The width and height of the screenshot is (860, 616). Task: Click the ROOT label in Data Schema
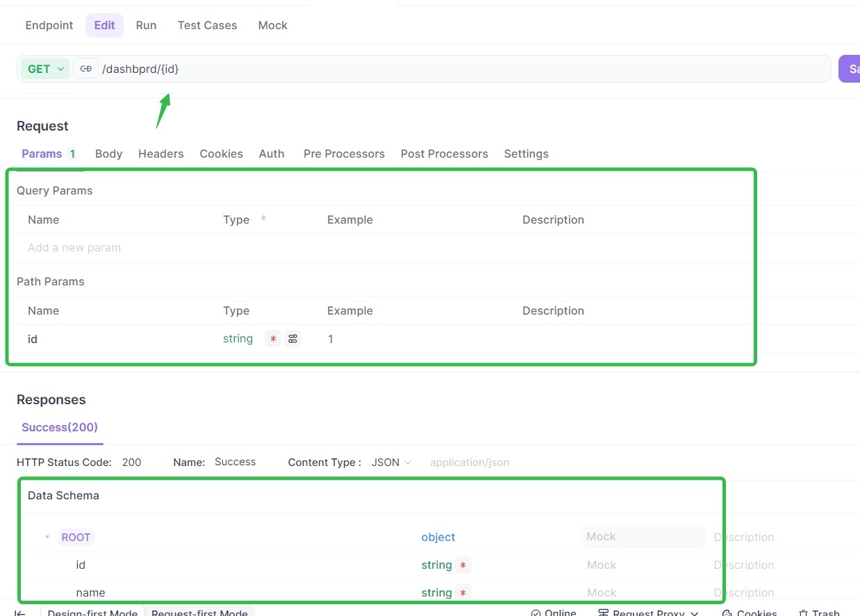(x=76, y=538)
